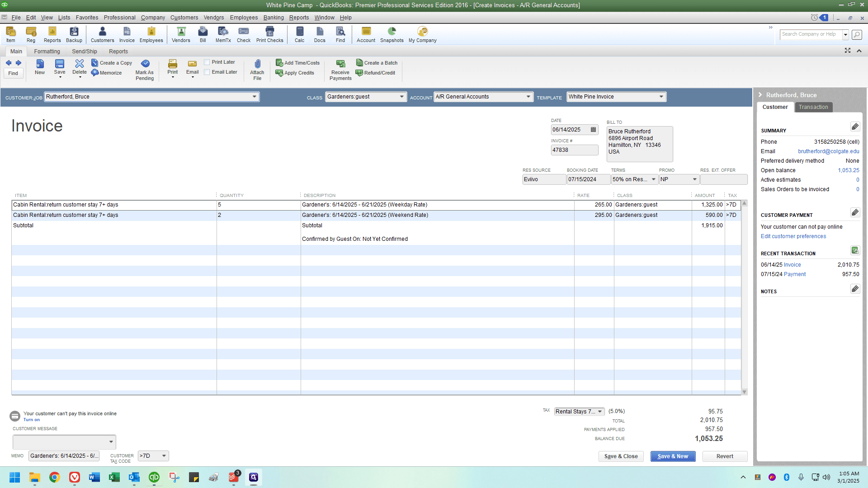Open the 07/15/24 Payment link
Screen dimensions: 868x488
click(x=795, y=274)
